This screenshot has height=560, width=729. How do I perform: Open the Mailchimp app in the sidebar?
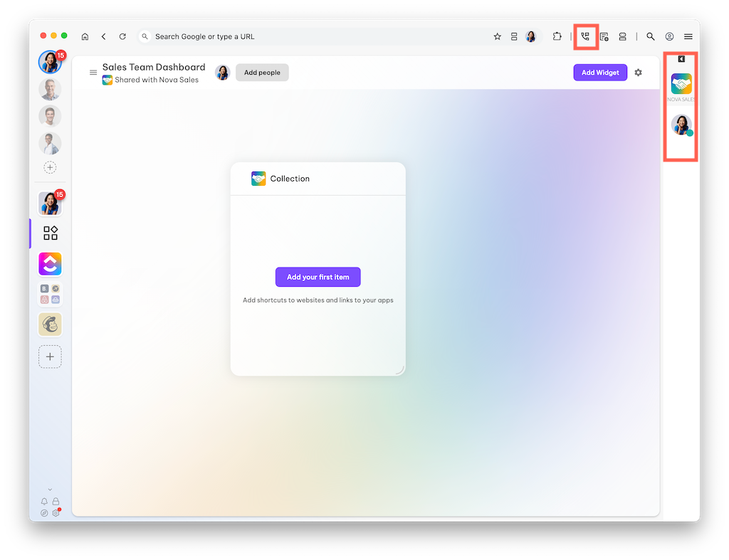[51, 324]
